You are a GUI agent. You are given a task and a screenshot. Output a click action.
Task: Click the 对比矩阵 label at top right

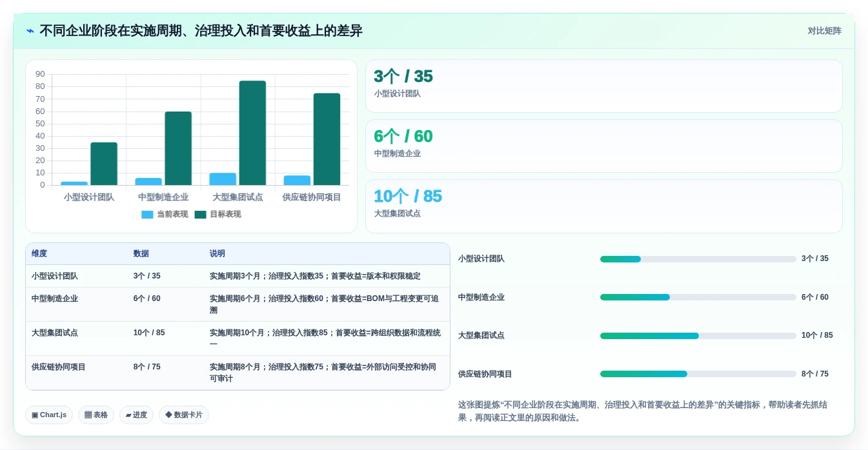[824, 31]
